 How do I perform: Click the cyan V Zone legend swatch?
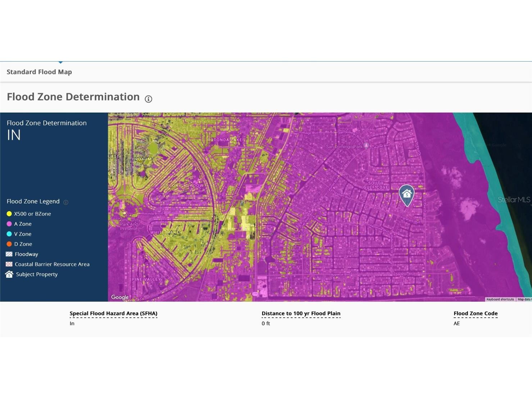(x=9, y=234)
